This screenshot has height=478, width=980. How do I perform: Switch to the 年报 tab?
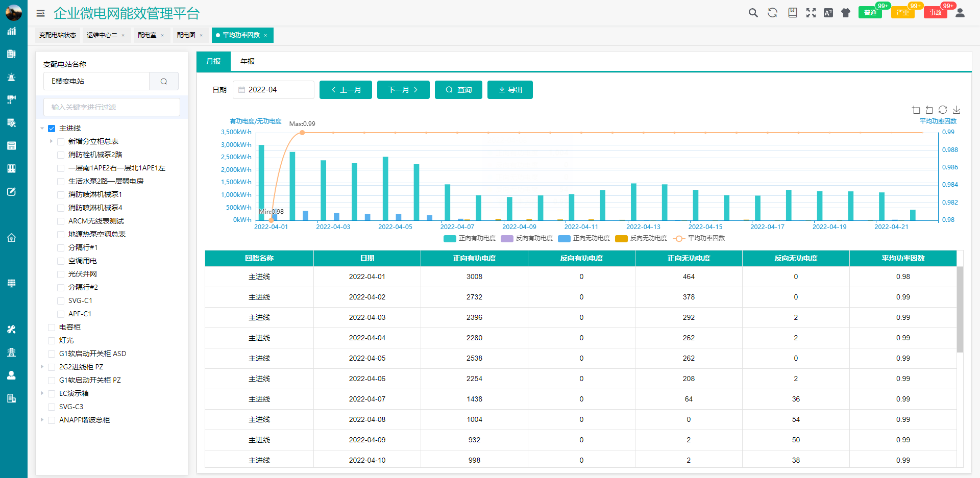pos(248,61)
